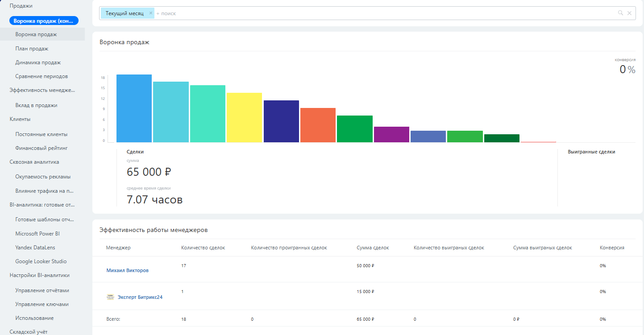Open Microsoft Power BI in sidebar

pyautogui.click(x=37, y=234)
